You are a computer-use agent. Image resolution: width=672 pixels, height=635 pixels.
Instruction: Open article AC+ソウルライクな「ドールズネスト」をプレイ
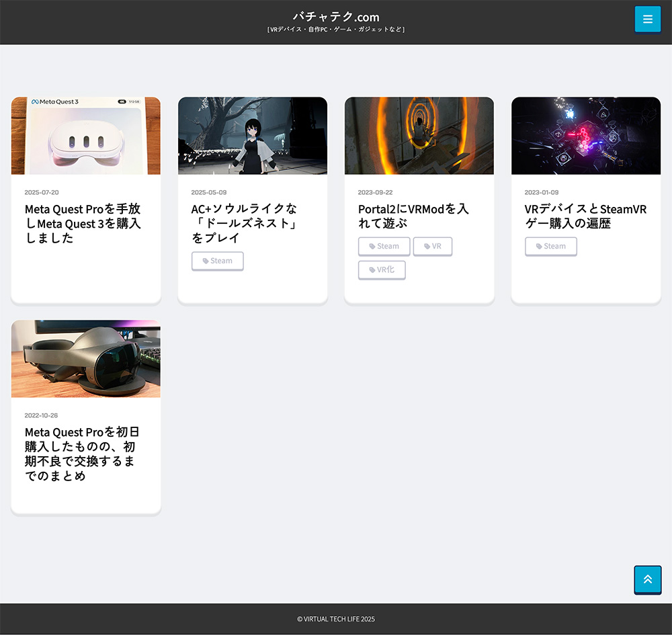245,223
